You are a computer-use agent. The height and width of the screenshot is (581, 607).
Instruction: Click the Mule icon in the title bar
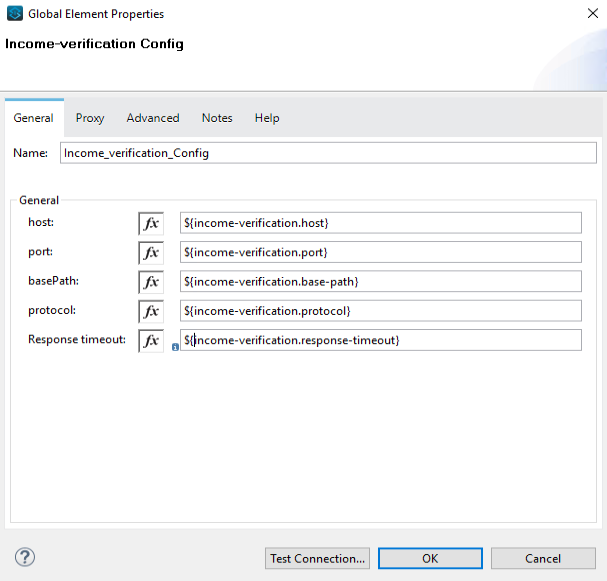click(x=15, y=14)
